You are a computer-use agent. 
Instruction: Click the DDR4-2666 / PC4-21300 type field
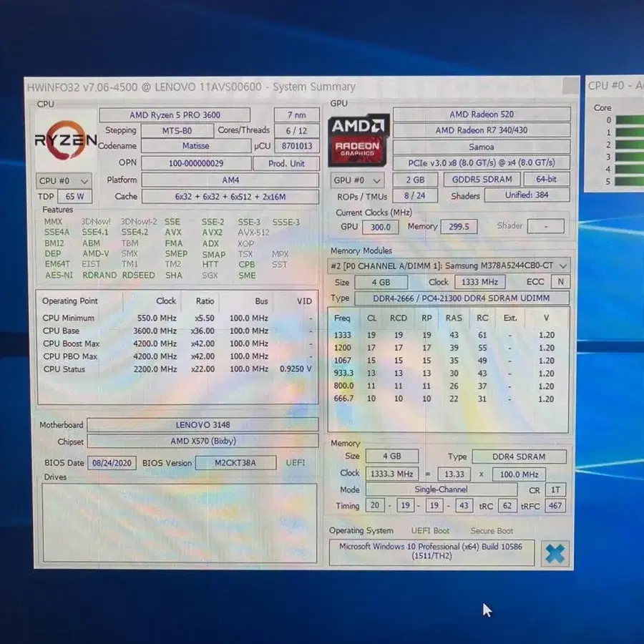pos(462,298)
